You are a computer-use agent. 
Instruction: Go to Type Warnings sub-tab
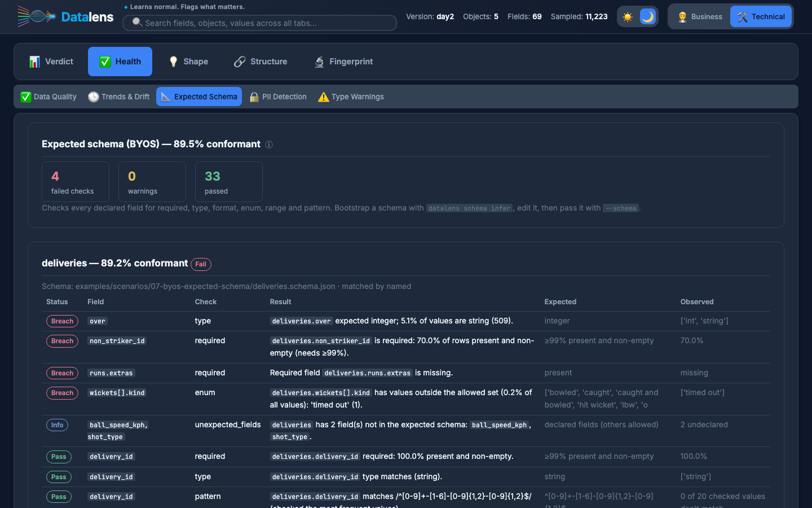(351, 97)
